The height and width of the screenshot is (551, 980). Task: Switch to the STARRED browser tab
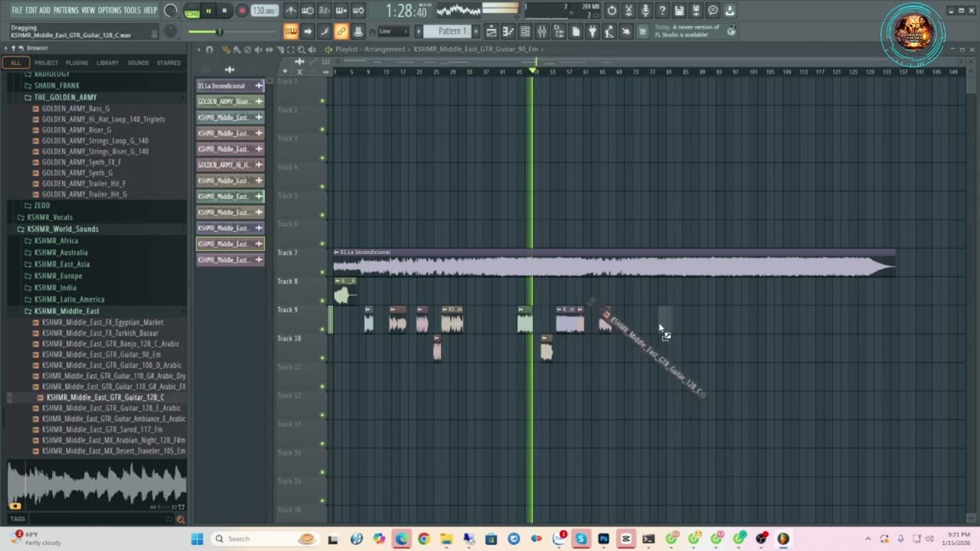pos(168,63)
